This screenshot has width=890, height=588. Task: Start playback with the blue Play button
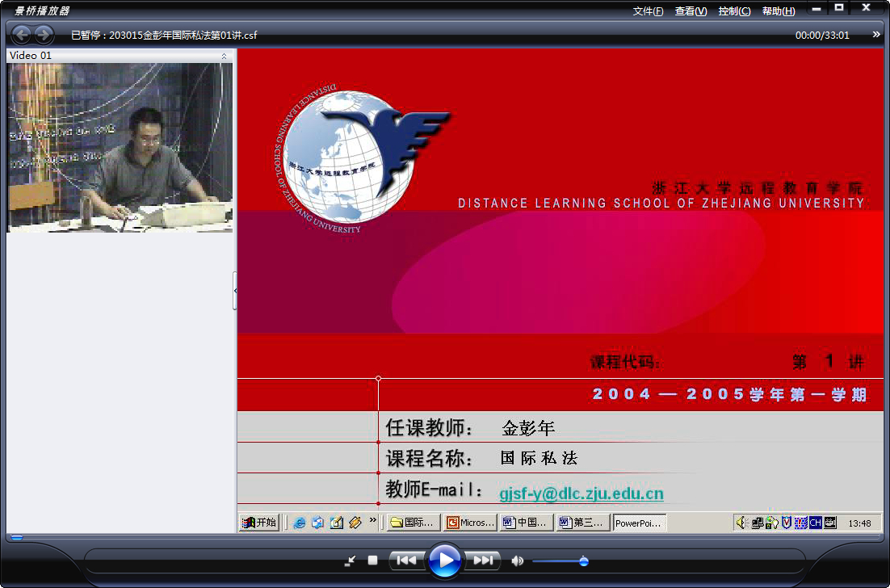pyautogui.click(x=445, y=561)
